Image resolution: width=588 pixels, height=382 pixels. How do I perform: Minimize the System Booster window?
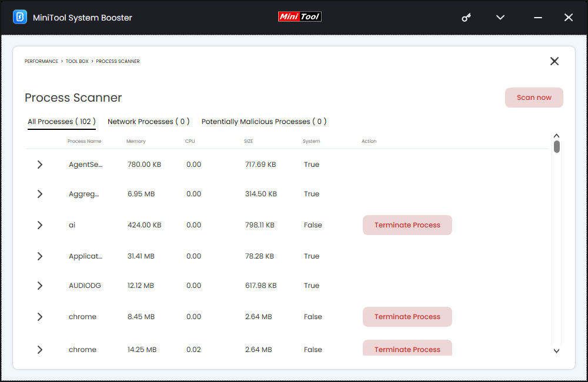[538, 18]
